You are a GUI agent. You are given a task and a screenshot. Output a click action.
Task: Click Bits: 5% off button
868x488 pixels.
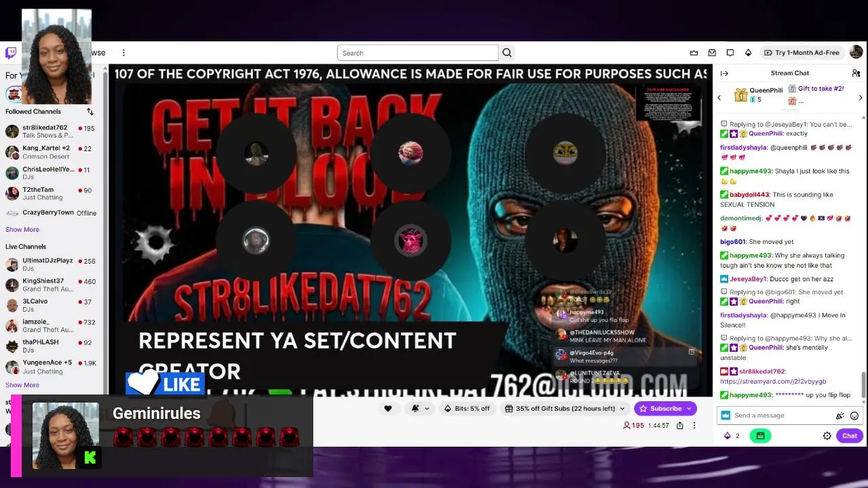point(467,408)
